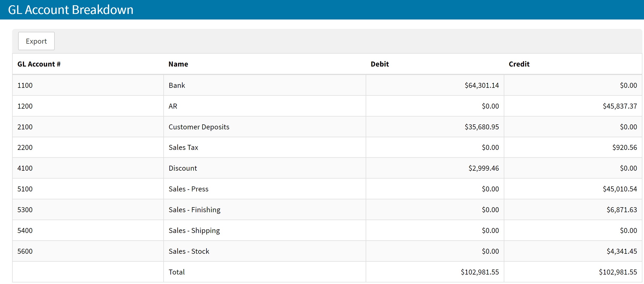Select the AR account name cell
The height and width of the screenshot is (284, 644).
tap(173, 106)
